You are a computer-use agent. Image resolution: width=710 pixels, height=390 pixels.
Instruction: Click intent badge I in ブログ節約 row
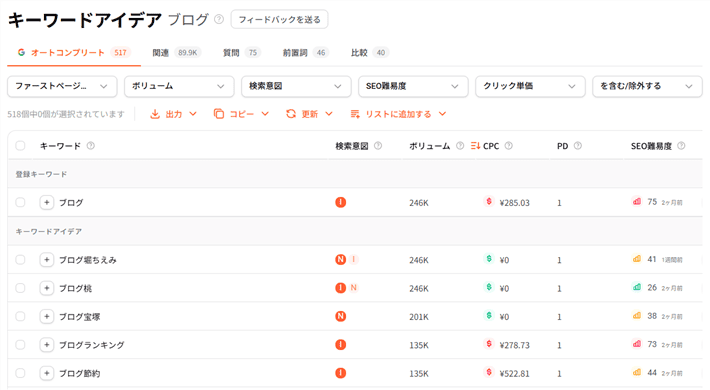coord(341,373)
